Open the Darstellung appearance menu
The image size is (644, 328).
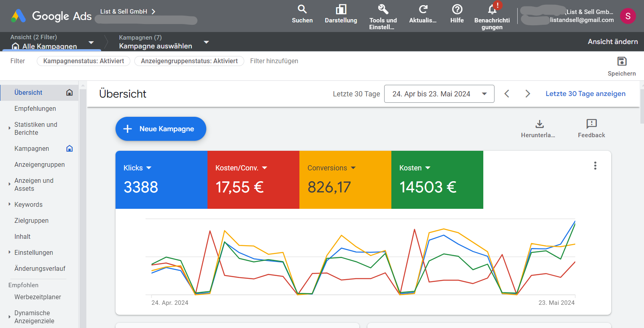(x=341, y=14)
